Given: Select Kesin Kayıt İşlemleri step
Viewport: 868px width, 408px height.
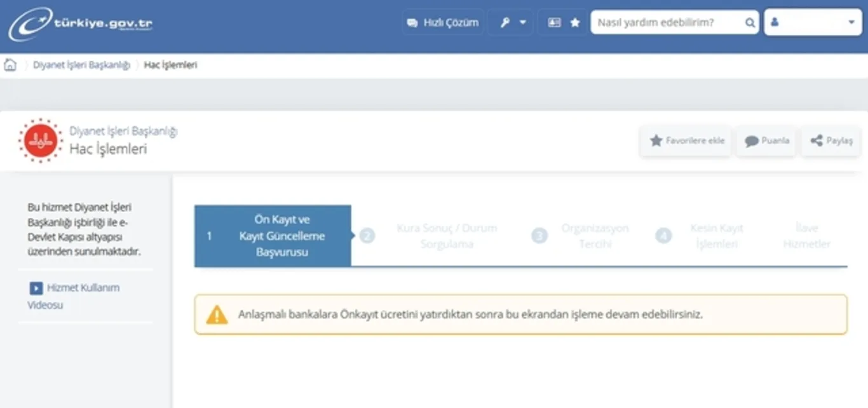Looking at the screenshot, I should [717, 236].
